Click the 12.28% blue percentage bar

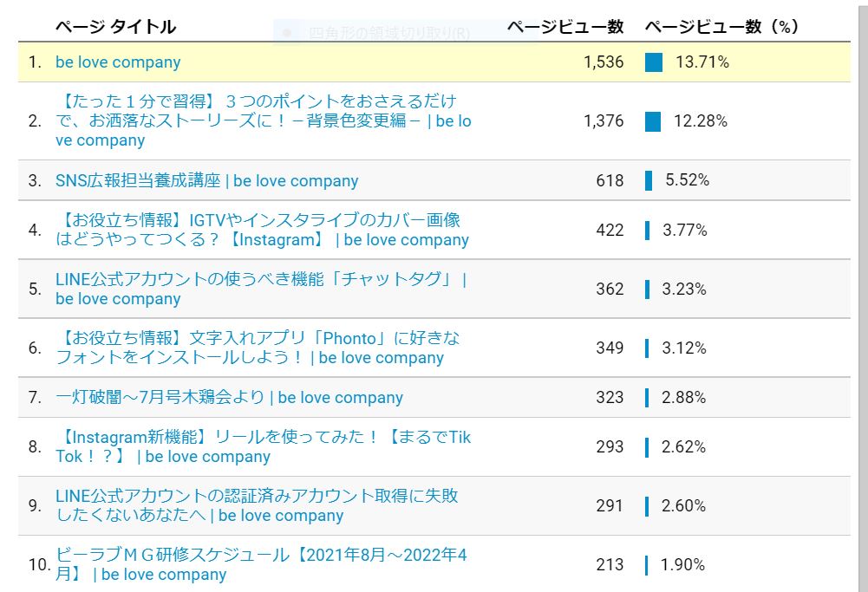click(653, 121)
